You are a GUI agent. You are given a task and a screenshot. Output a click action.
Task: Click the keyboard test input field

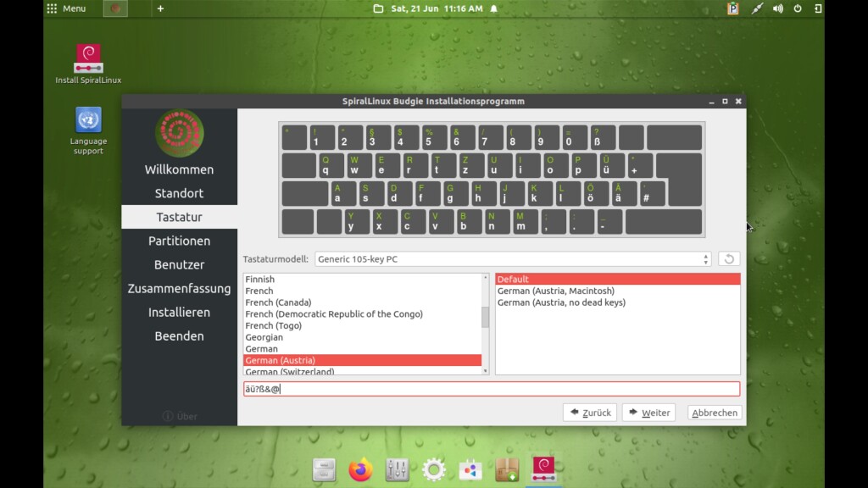(x=492, y=389)
